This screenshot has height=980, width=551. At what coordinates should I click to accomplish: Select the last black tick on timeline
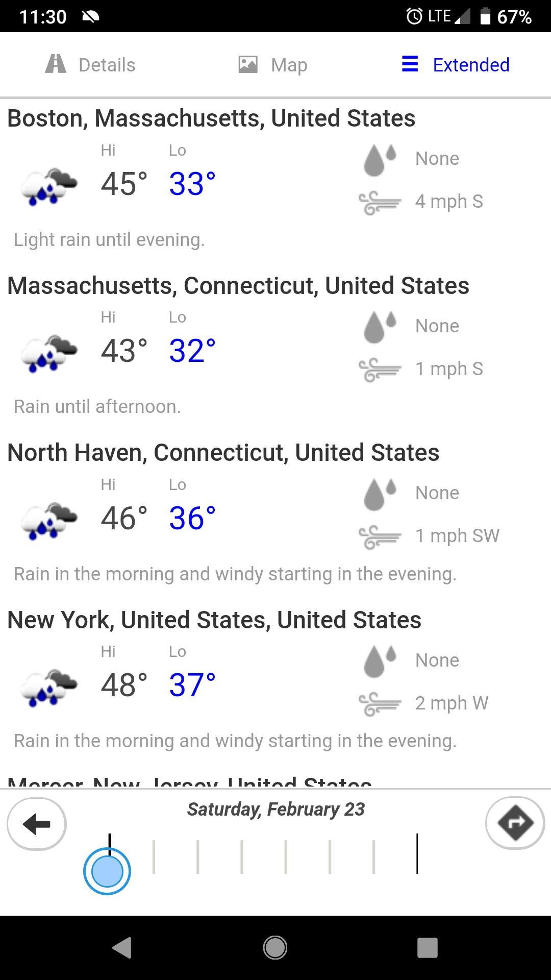417,853
